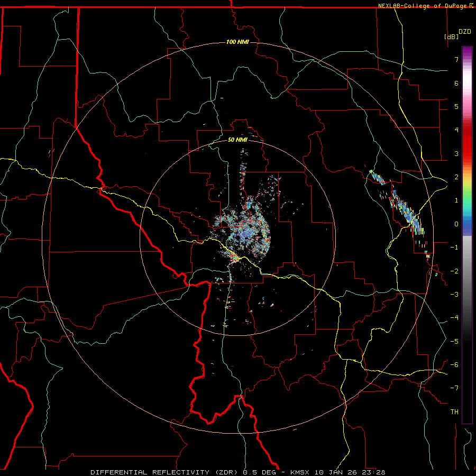The image size is (476, 476).
Task: Click the [dB] unit label
Action: [451, 36]
